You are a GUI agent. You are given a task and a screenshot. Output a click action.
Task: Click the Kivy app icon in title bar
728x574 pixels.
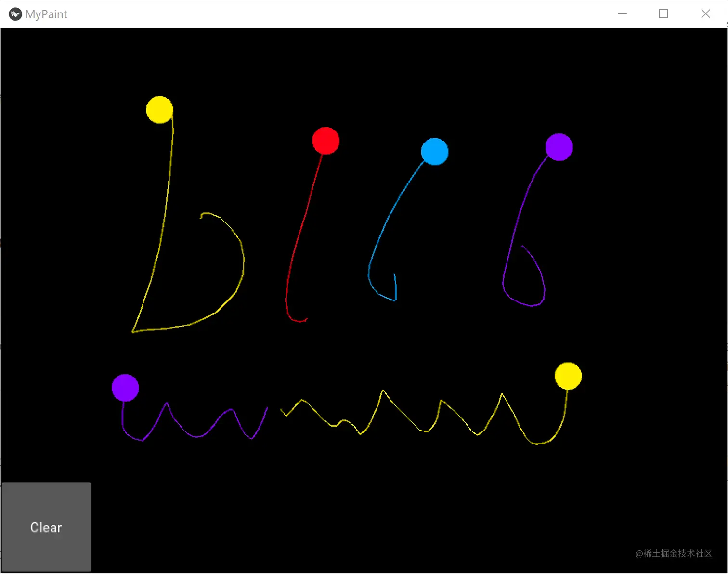point(15,14)
